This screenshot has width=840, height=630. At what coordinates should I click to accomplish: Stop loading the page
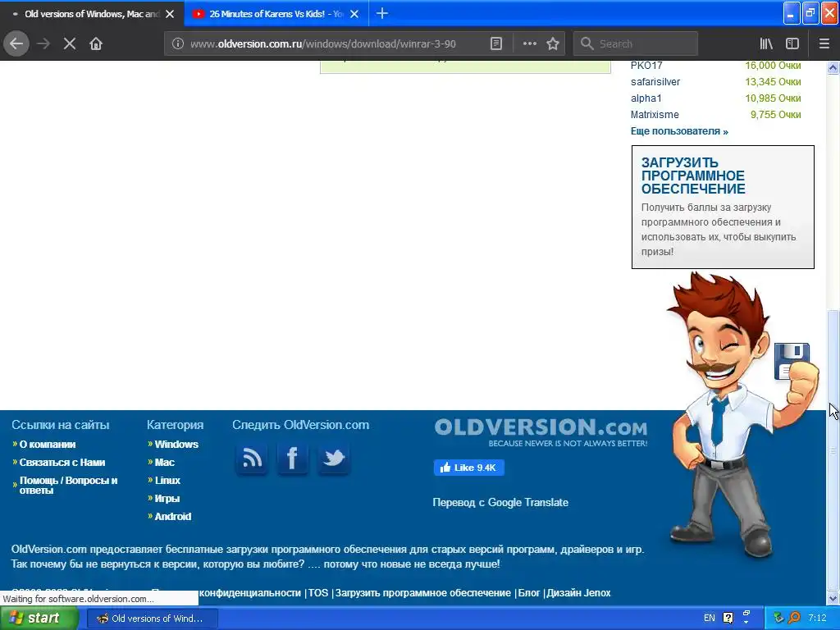click(69, 43)
